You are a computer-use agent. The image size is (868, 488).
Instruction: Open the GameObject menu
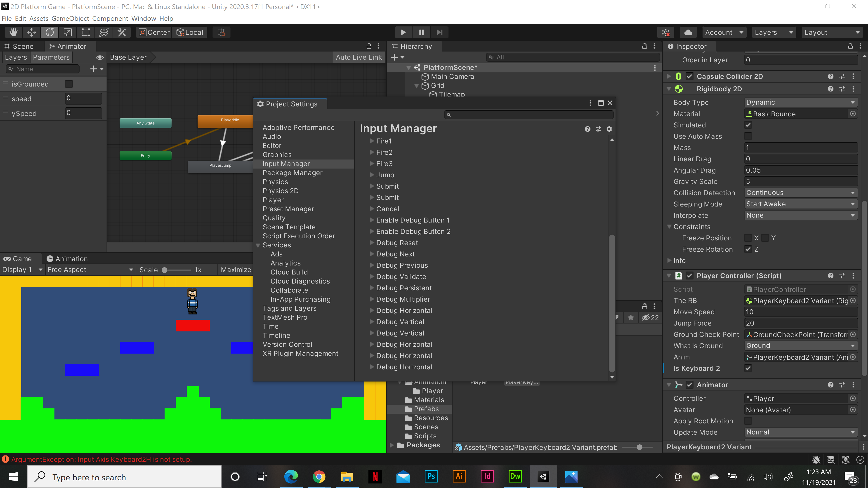[x=70, y=19]
